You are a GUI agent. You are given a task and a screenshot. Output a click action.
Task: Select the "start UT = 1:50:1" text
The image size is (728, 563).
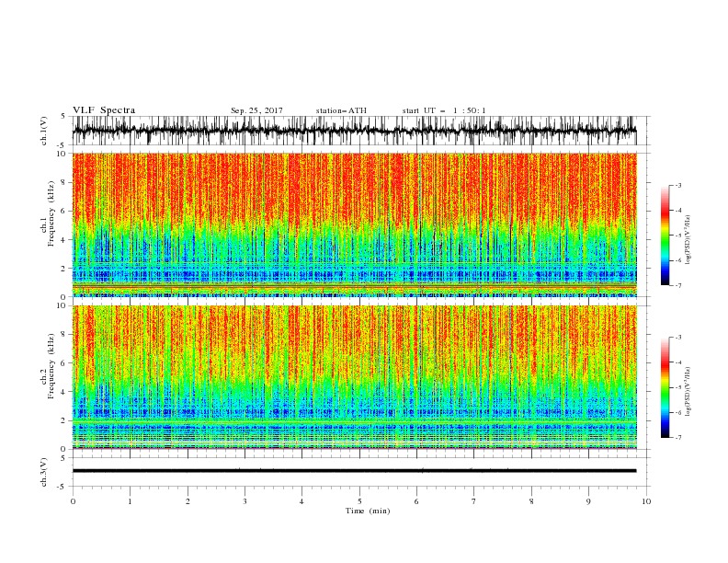coord(444,110)
